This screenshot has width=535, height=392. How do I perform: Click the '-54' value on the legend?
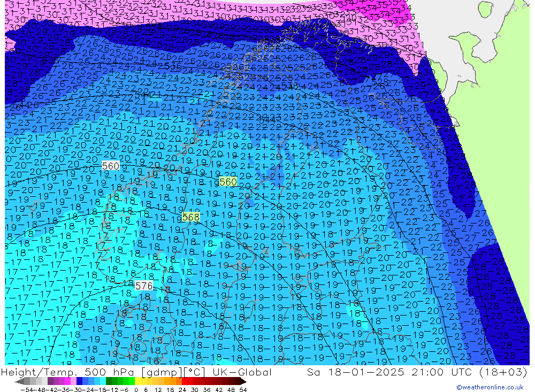[x=27, y=390]
